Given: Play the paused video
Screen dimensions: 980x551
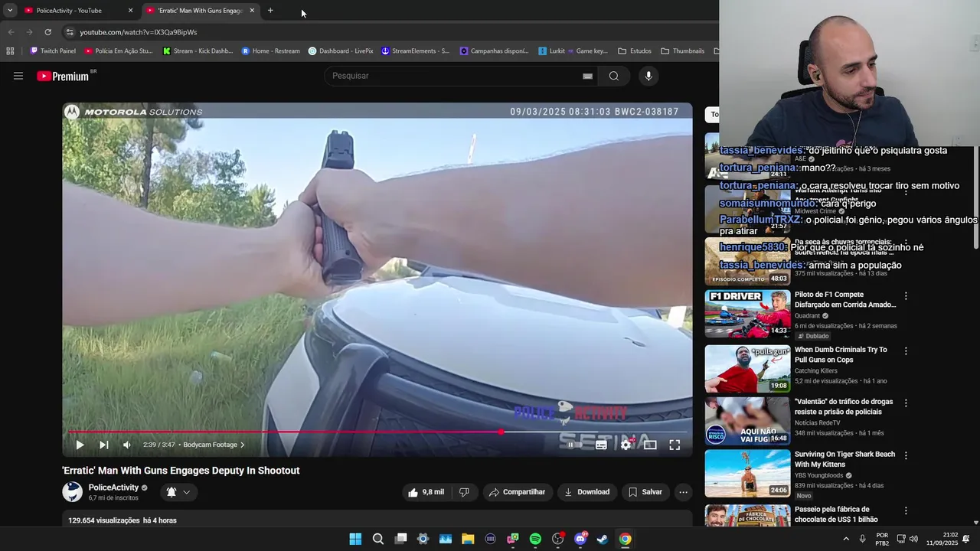Looking at the screenshot, I should pos(80,445).
